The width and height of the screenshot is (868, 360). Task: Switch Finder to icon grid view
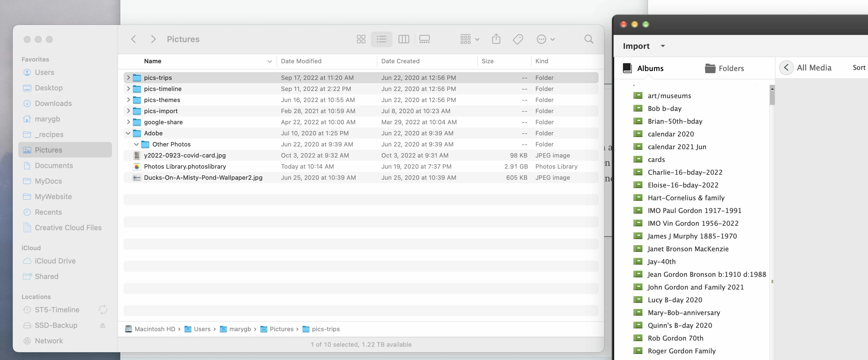pos(361,39)
